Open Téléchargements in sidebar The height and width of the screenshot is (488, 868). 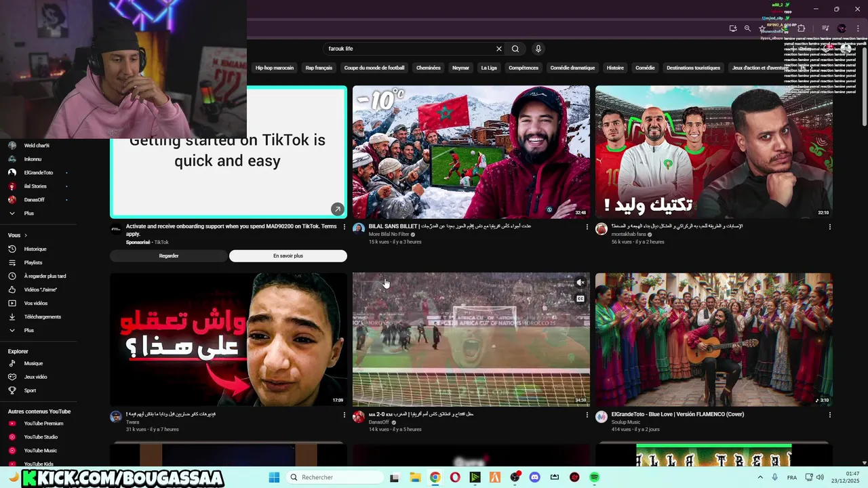pos(42,317)
